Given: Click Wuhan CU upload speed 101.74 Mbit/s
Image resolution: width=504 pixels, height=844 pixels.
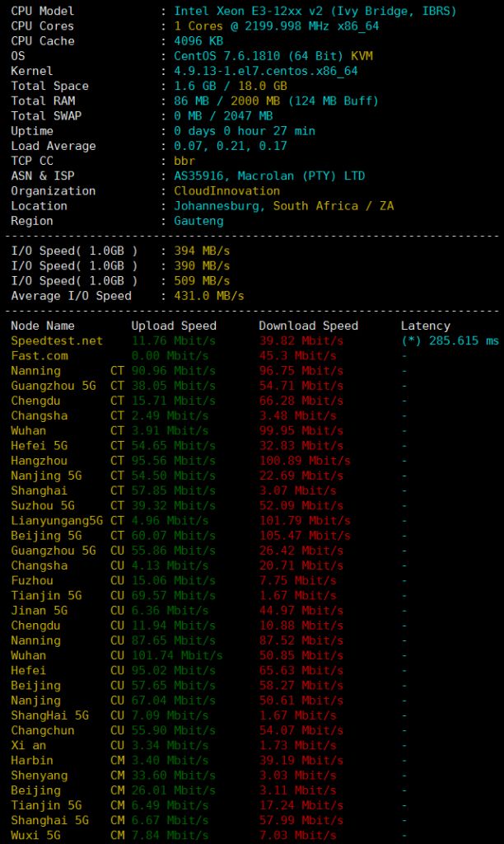Looking at the screenshot, I should 177,656.
